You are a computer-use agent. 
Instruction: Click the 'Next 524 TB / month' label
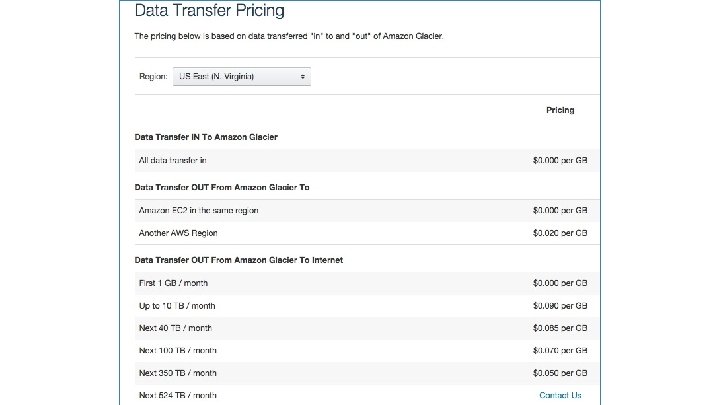click(x=177, y=395)
